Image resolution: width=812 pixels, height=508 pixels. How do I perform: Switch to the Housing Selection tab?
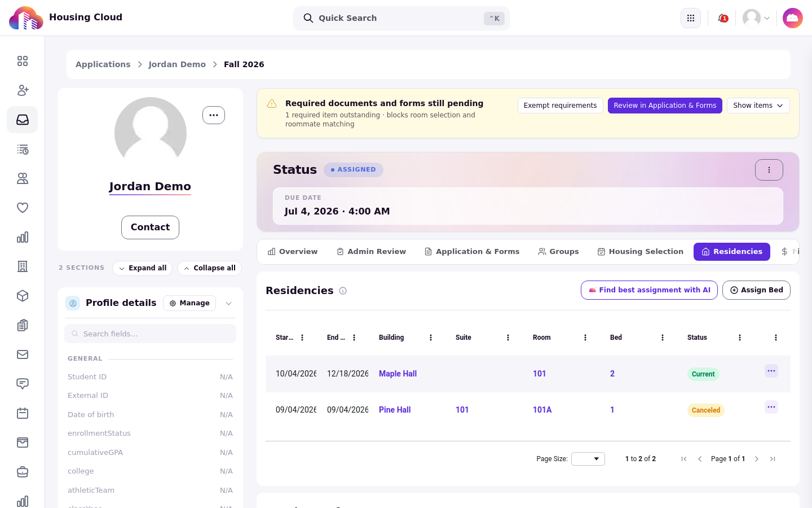(640, 252)
